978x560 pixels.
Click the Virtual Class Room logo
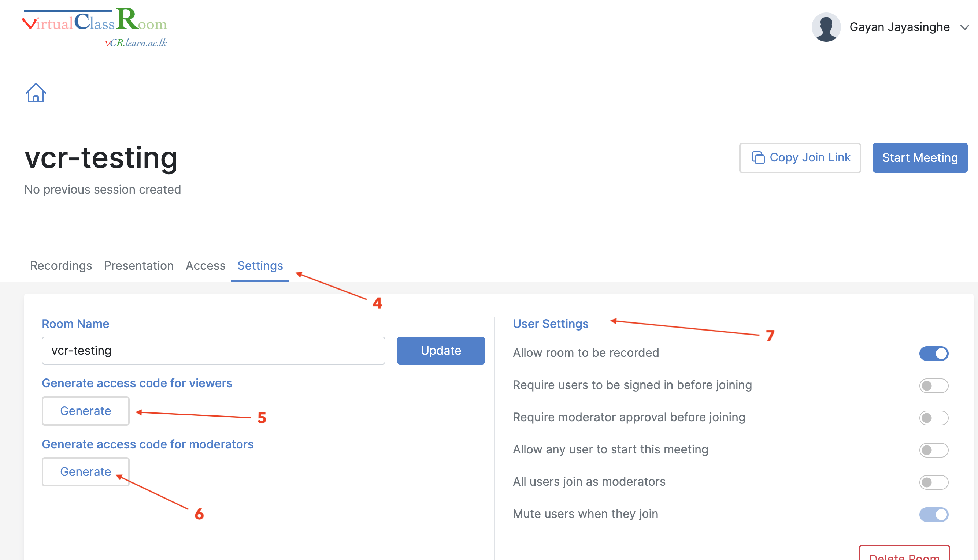click(x=95, y=27)
